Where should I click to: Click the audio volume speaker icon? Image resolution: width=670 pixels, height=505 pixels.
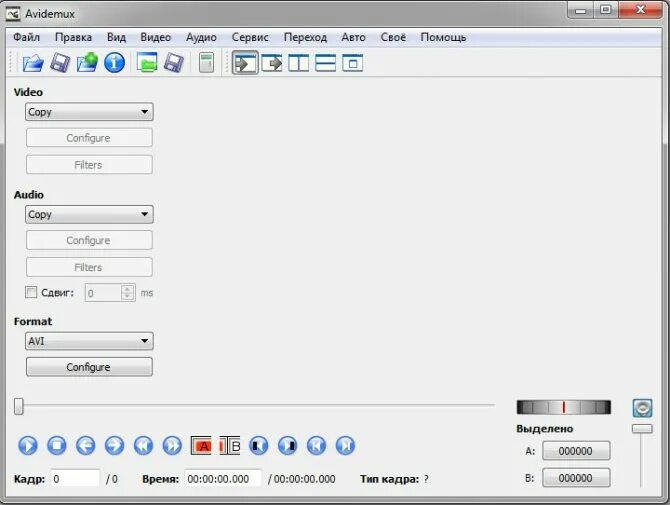(642, 408)
